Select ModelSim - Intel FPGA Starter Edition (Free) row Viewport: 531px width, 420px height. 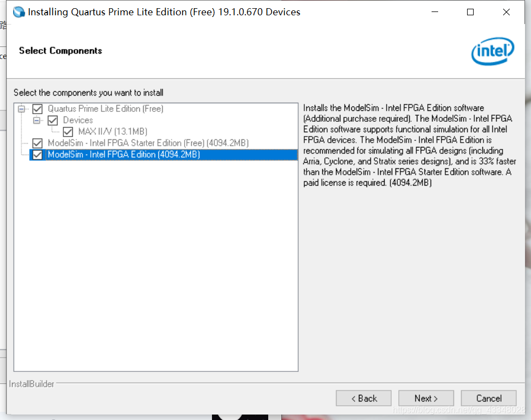click(148, 143)
